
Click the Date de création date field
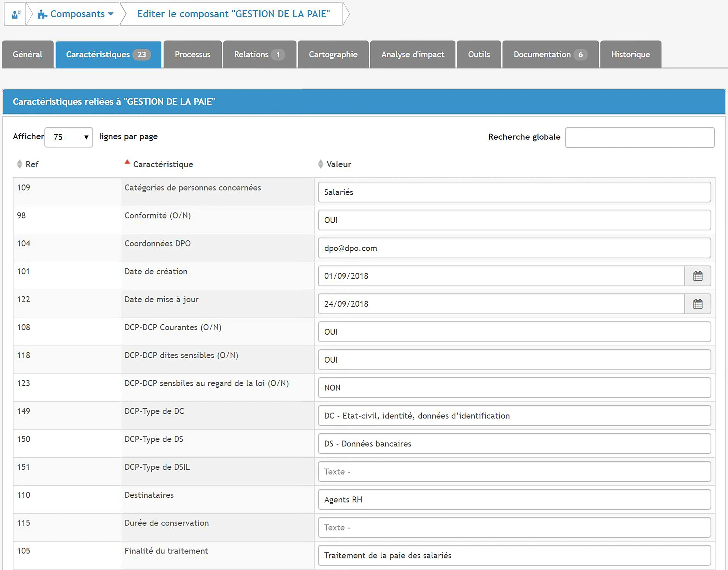pos(501,276)
